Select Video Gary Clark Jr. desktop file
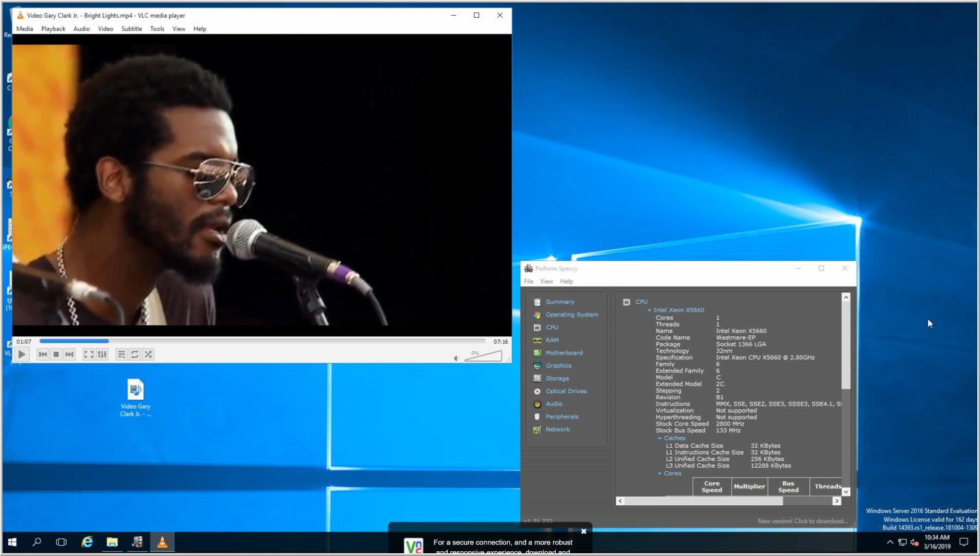980x556 pixels. click(136, 398)
